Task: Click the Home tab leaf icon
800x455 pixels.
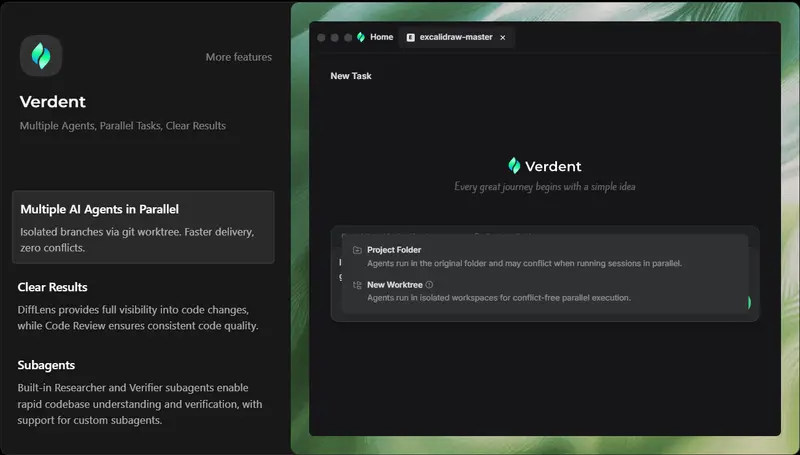Action: pyautogui.click(x=361, y=37)
